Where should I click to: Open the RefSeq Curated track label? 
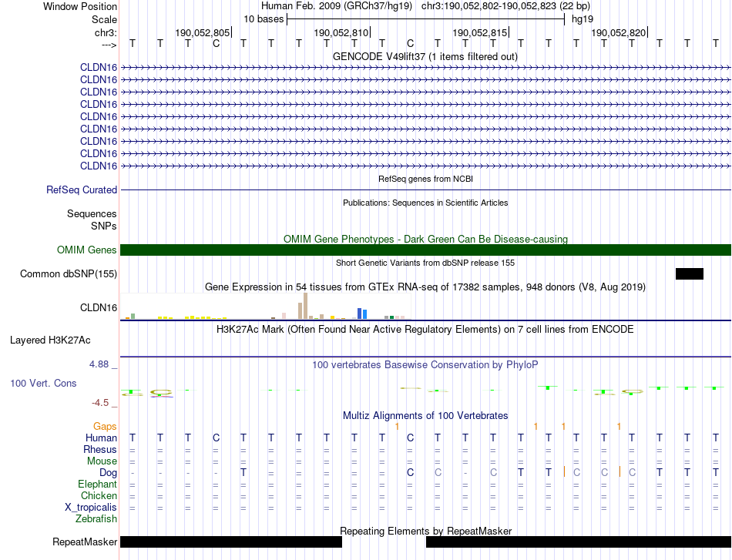click(x=81, y=190)
